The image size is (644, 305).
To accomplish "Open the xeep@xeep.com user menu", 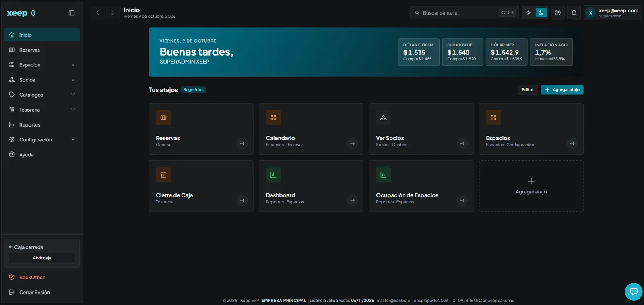I will pos(612,13).
